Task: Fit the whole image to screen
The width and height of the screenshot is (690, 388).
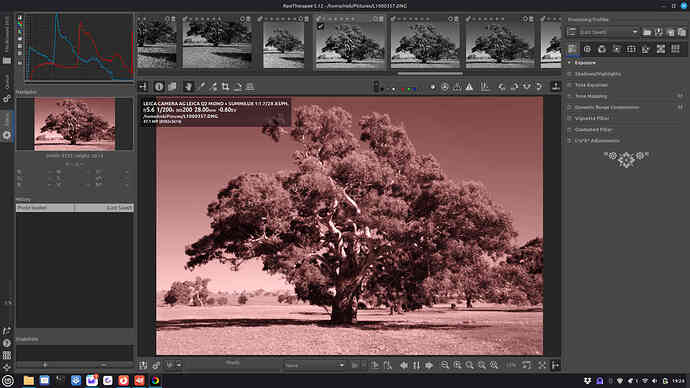Action: point(470,365)
